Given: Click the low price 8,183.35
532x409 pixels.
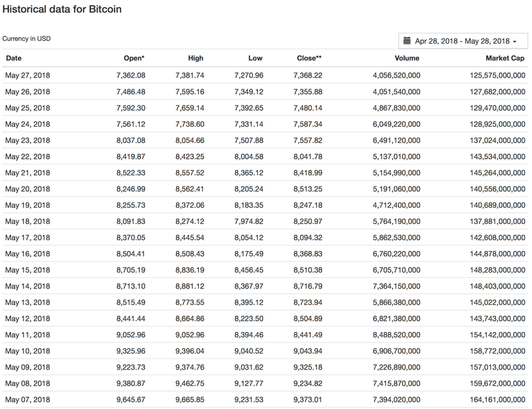Looking at the screenshot, I should 249,205.
